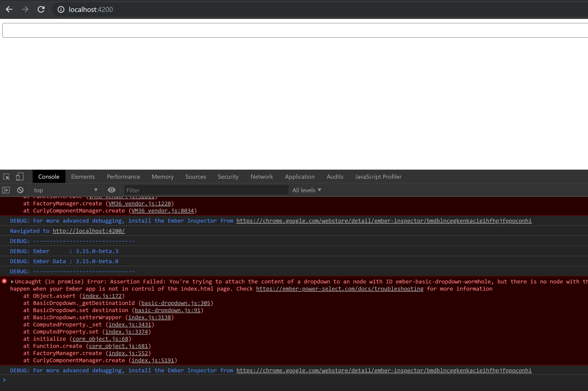This screenshot has width=588, height=391.
Task: Click the forward navigation arrow
Action: pos(25,9)
